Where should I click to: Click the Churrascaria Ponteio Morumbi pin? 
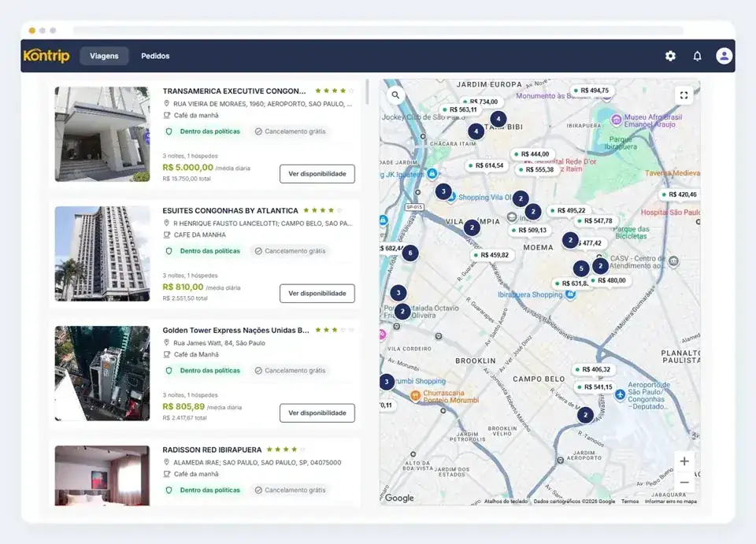click(415, 396)
